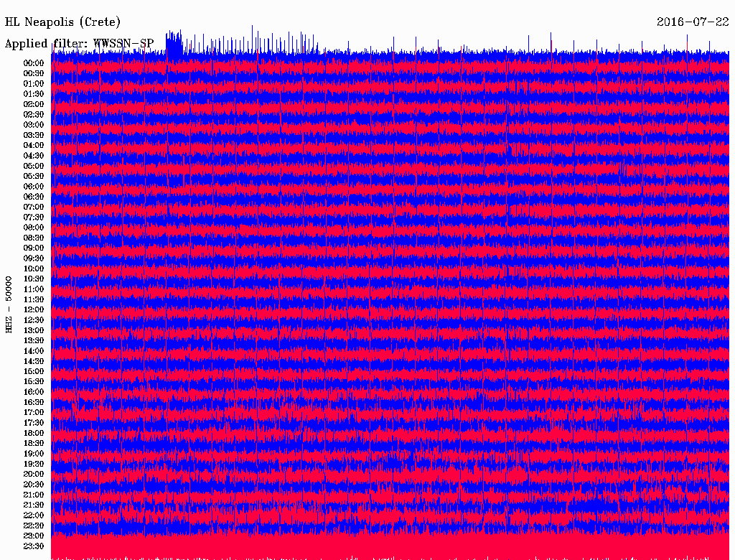Select the 20:00 time label
The height and width of the screenshot is (560, 735).
(x=34, y=474)
